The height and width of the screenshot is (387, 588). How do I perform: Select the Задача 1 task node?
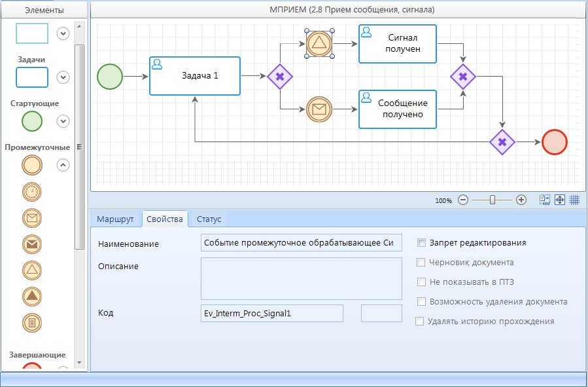tap(195, 76)
